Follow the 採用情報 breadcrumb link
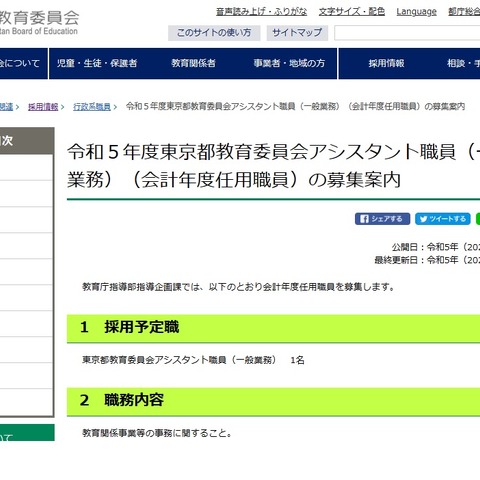480x480 pixels. coord(43,107)
